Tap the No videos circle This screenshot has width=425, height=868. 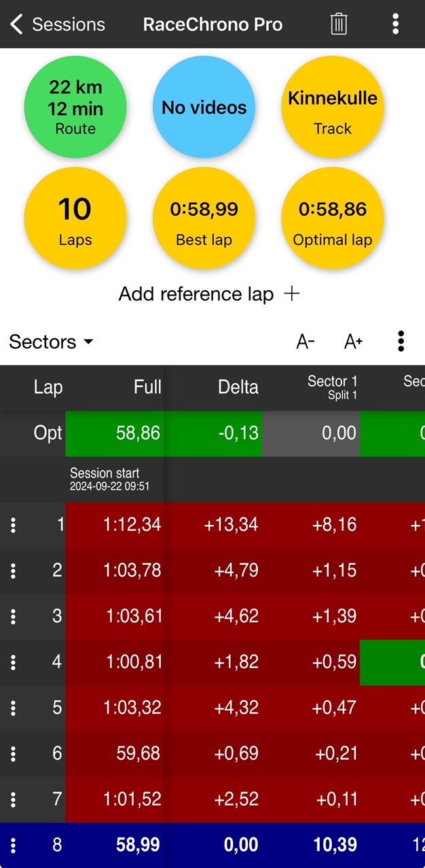coord(204,107)
